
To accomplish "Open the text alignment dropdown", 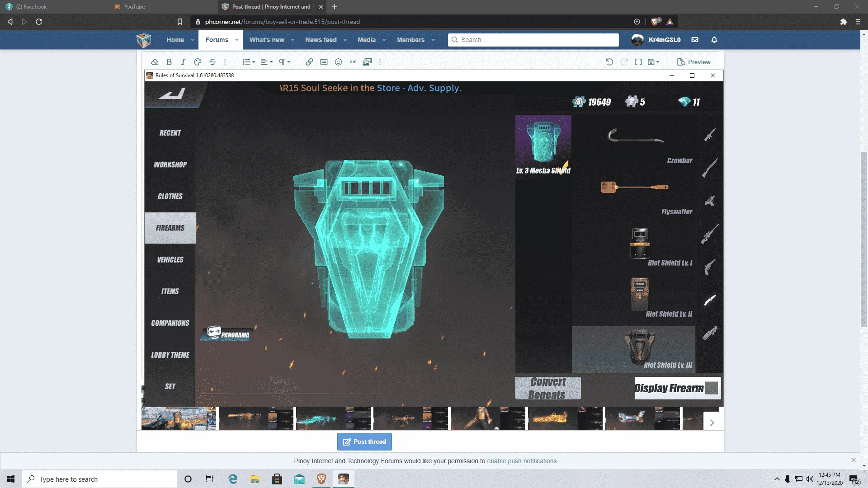I will click(267, 62).
